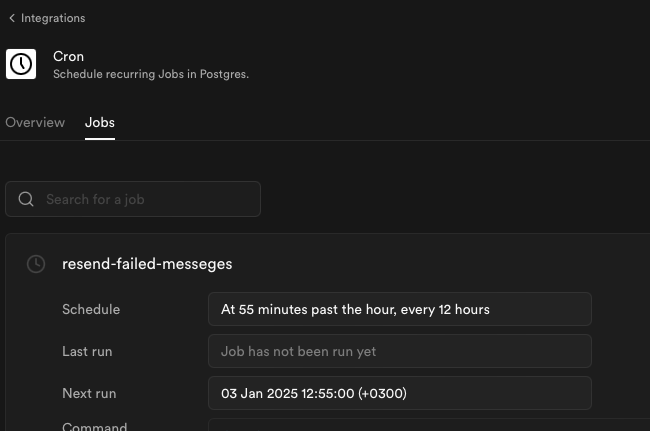Click the Command label
The image size is (650, 431).
click(x=95, y=426)
